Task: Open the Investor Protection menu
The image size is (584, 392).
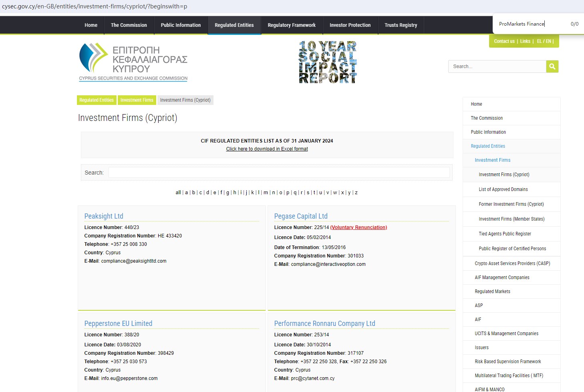Action: click(x=350, y=25)
